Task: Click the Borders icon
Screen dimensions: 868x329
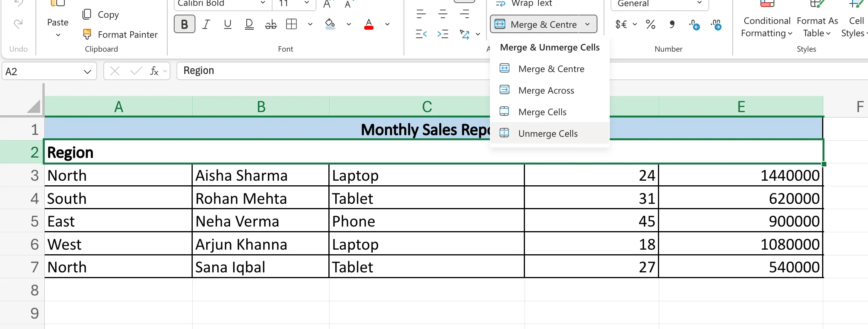Action: 291,24
